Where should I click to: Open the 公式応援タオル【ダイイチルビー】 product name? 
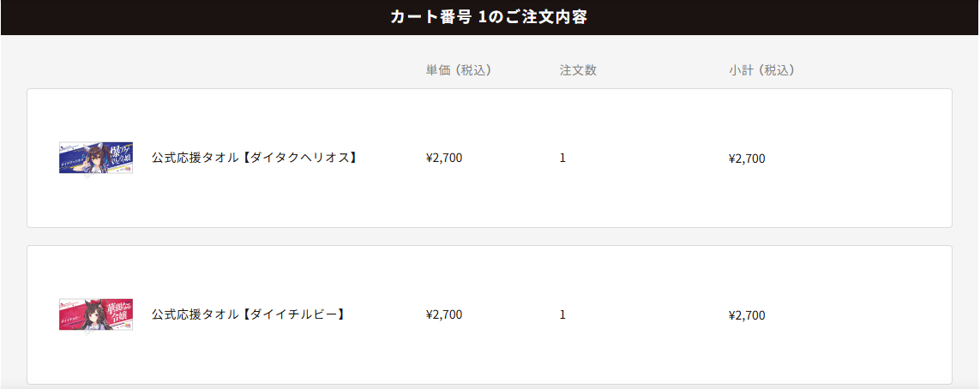coord(248,314)
